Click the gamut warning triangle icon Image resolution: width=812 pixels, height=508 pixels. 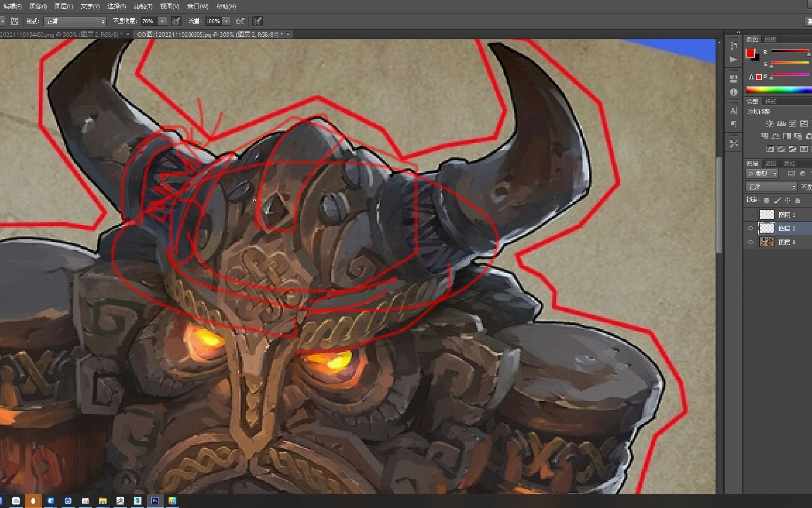[751, 77]
